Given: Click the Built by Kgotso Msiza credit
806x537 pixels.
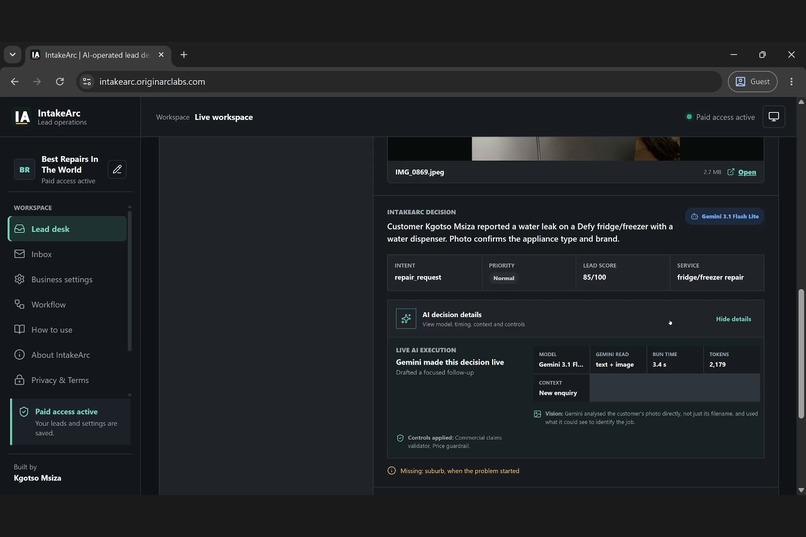Looking at the screenshot, I should pyautogui.click(x=37, y=473).
